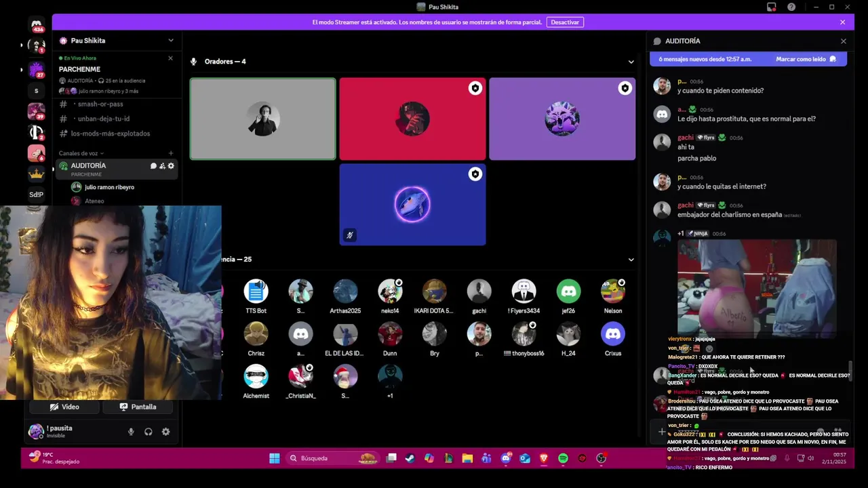The height and width of the screenshot is (488, 868).
Task: Open Steam from the taskbar
Action: (x=410, y=458)
